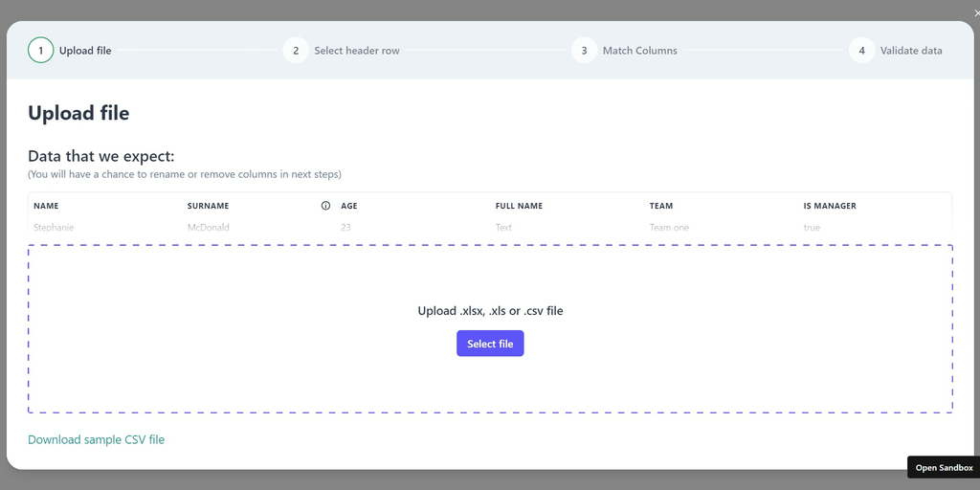Open the 'Match Columns' step label
Screen dimensions: 980x490
point(639,51)
